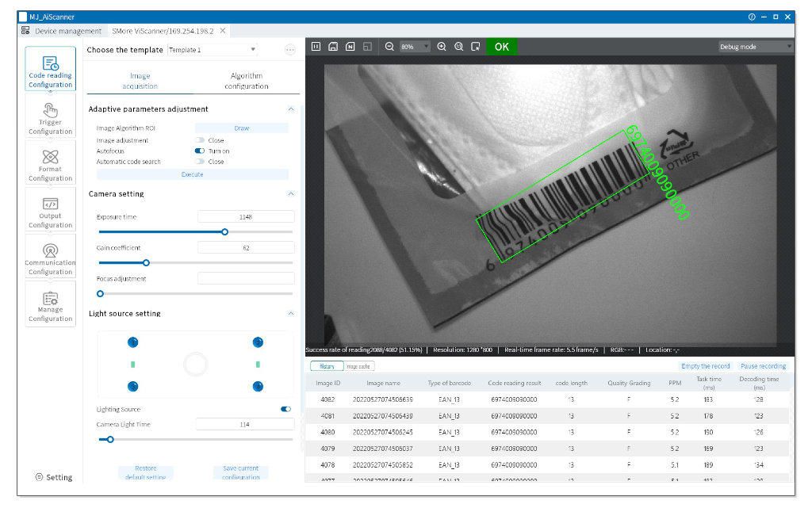
Task: Open Code reading Configuration panel
Action: click(x=50, y=69)
